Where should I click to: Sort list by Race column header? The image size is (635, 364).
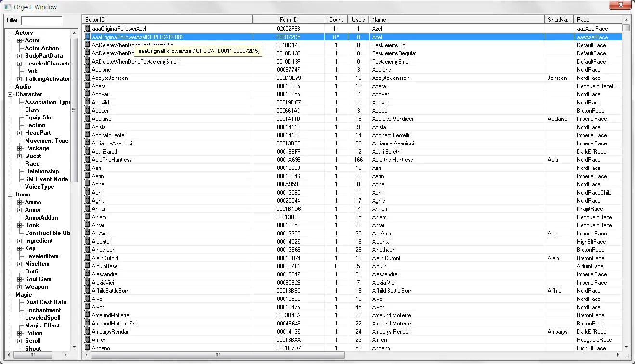click(597, 20)
